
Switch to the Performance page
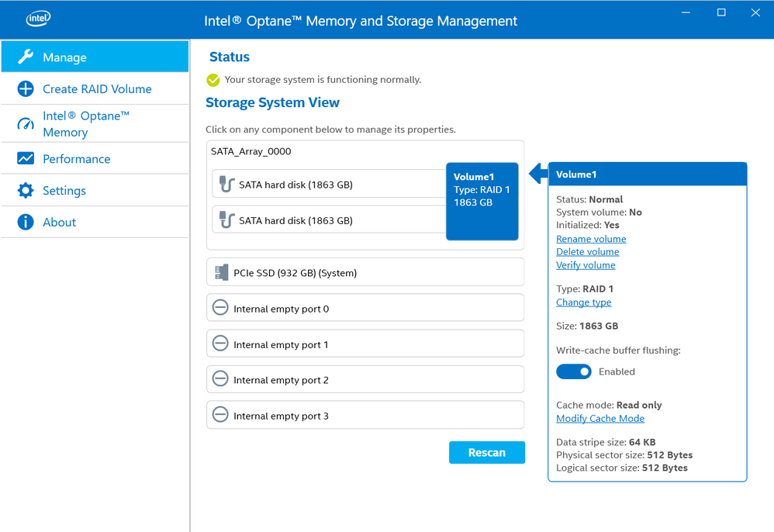(95, 158)
